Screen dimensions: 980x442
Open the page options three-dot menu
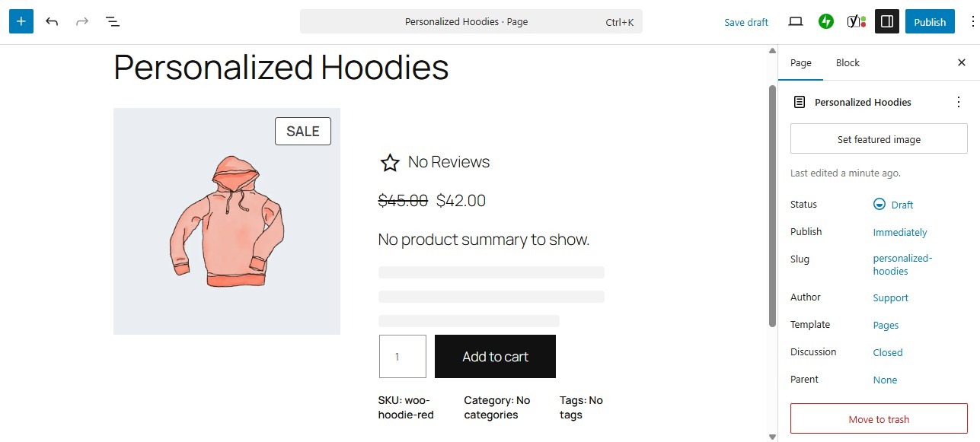click(959, 101)
